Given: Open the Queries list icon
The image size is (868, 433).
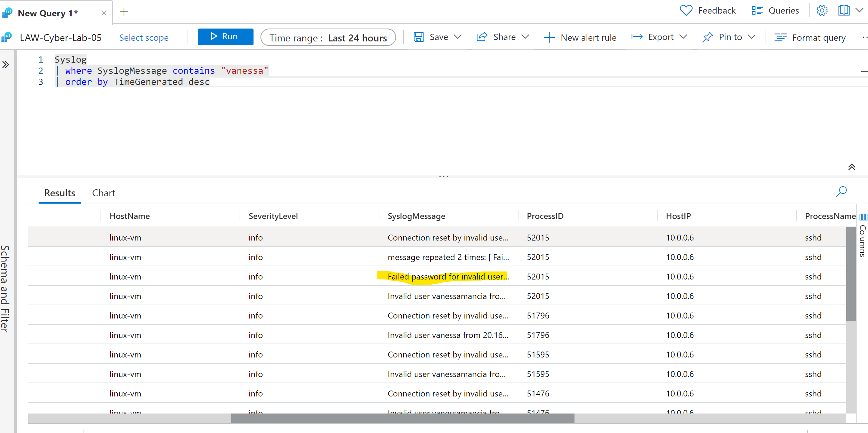Looking at the screenshot, I should click(757, 10).
